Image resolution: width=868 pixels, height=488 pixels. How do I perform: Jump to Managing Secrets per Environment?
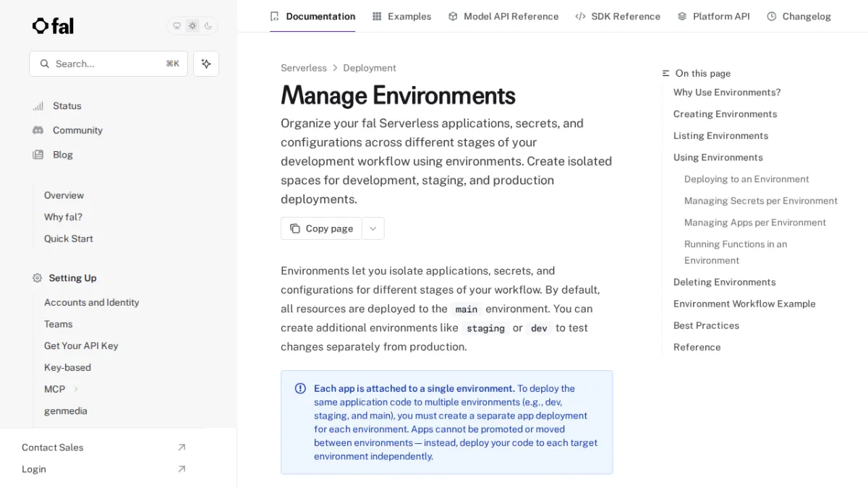761,201
